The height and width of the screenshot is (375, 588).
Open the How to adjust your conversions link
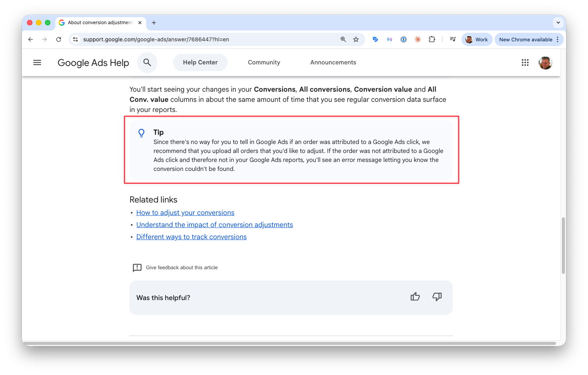coord(185,212)
